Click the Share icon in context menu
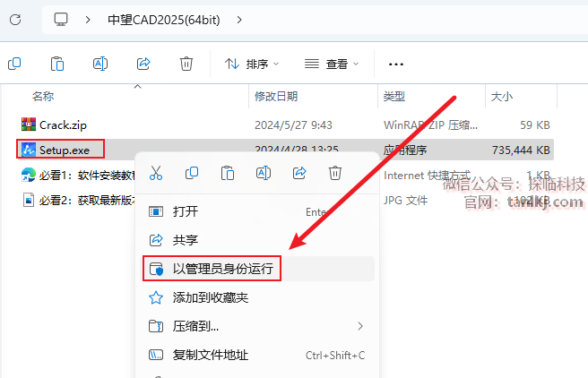The height and width of the screenshot is (378, 588). pyautogui.click(x=299, y=173)
